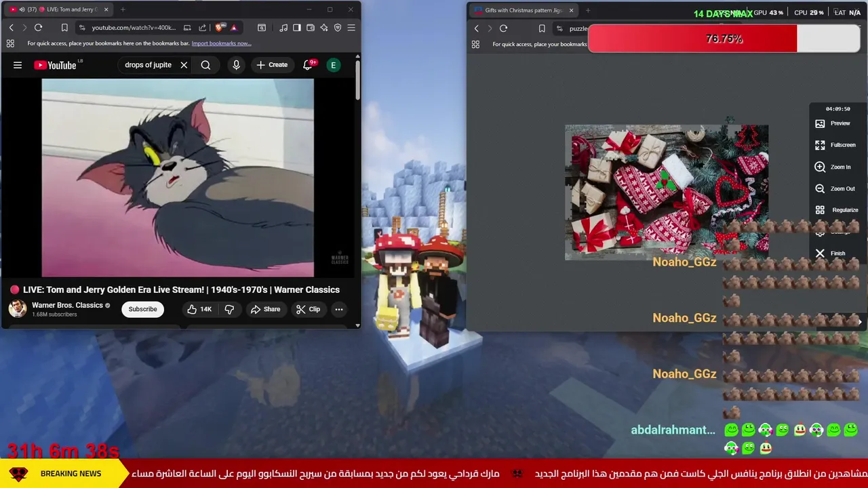The image size is (868, 488).
Task: Open the VPN shield icon
Action: point(338,28)
